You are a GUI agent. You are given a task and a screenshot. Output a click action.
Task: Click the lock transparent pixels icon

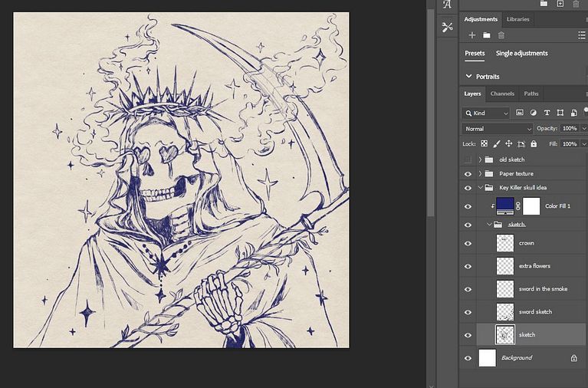click(485, 144)
